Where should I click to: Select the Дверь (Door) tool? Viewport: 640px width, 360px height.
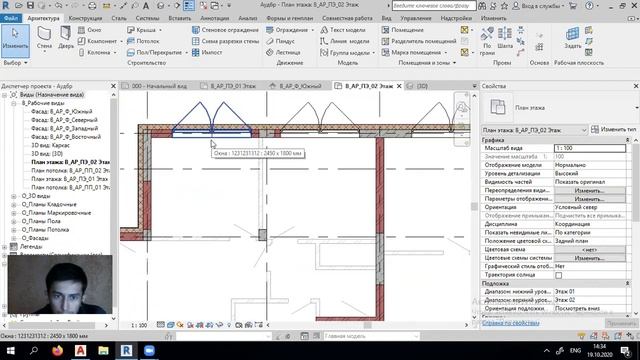66,39
